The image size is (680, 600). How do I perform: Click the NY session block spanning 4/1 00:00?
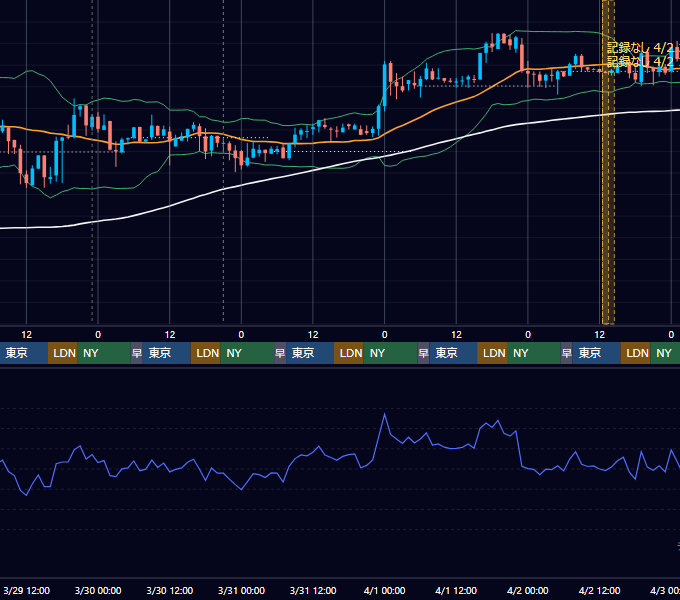point(390,353)
